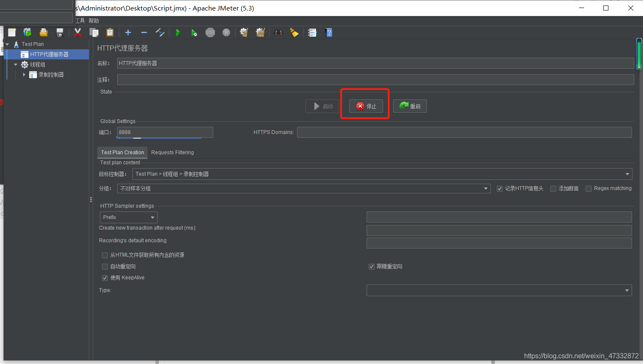Click the 录制控制器 node icon
Image resolution: width=643 pixels, height=364 pixels.
point(33,75)
